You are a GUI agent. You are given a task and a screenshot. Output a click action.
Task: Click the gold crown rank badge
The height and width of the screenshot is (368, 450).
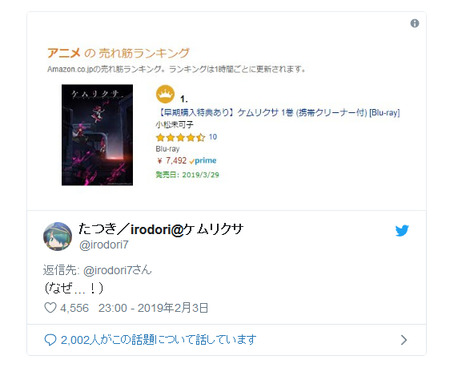pos(165,94)
